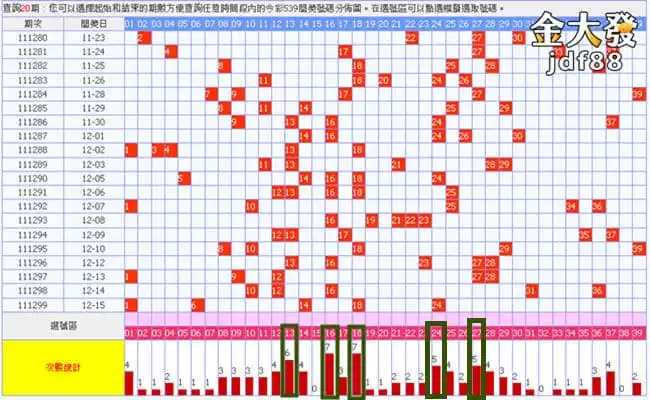Click red 04 cell in the 111281 row

point(170,51)
